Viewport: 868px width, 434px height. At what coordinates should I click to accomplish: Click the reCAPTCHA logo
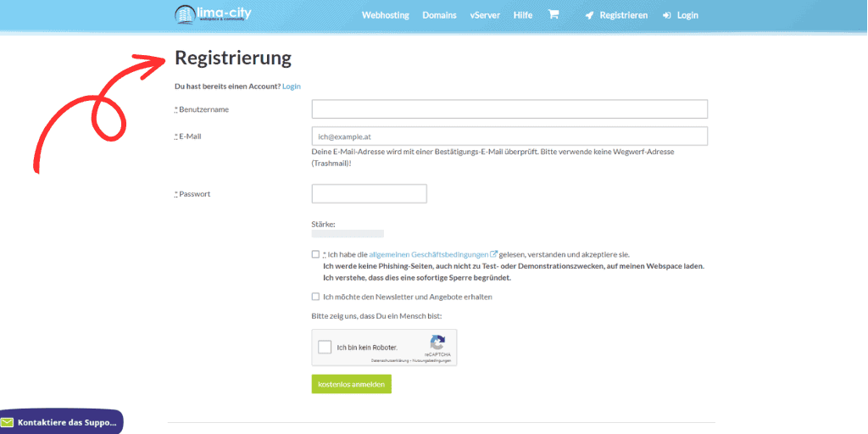click(x=437, y=342)
